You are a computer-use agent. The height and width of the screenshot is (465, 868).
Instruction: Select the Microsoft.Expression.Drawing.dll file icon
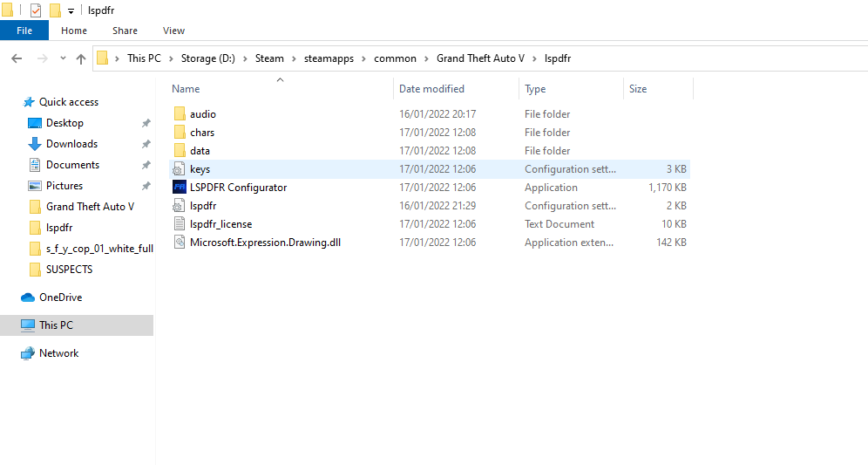[180, 243]
